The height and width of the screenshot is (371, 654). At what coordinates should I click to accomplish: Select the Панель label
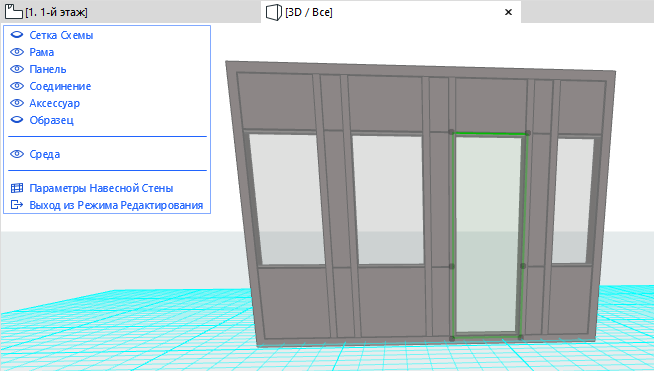click(48, 69)
